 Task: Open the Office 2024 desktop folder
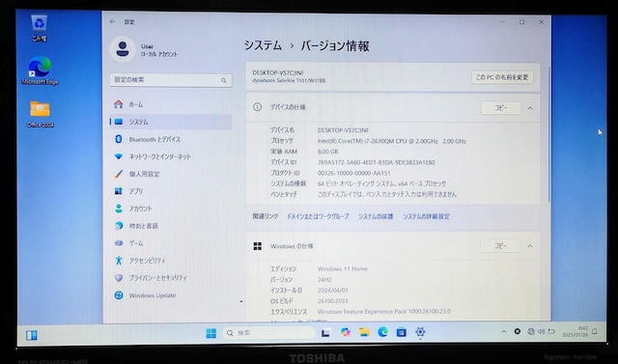[x=41, y=114]
